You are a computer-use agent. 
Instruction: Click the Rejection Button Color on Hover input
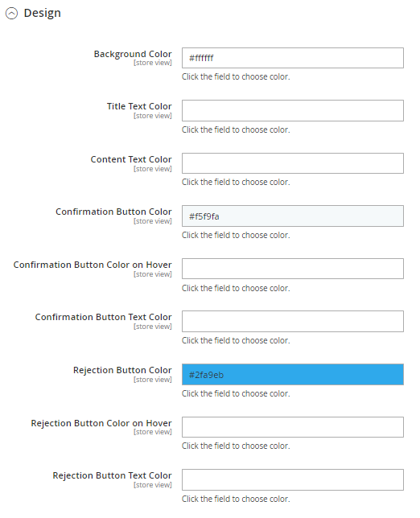[x=292, y=427]
